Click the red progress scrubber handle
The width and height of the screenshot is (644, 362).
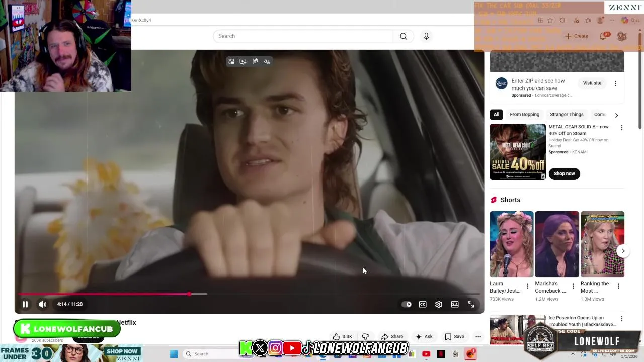(x=189, y=294)
